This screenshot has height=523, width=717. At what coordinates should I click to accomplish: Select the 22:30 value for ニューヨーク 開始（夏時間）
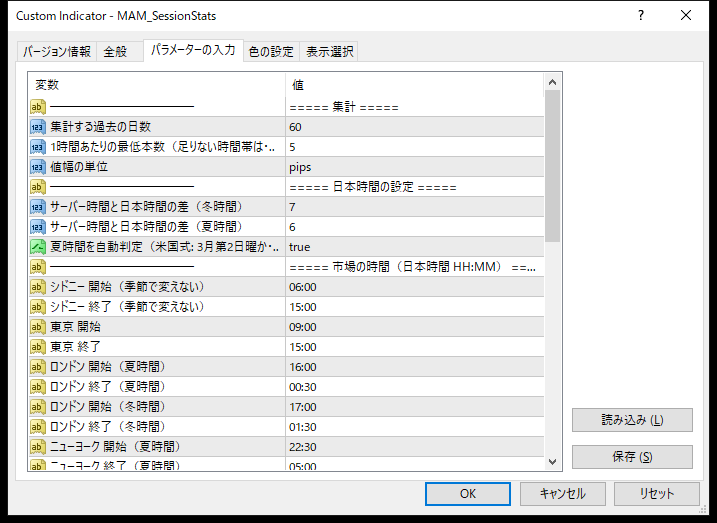tap(415, 447)
